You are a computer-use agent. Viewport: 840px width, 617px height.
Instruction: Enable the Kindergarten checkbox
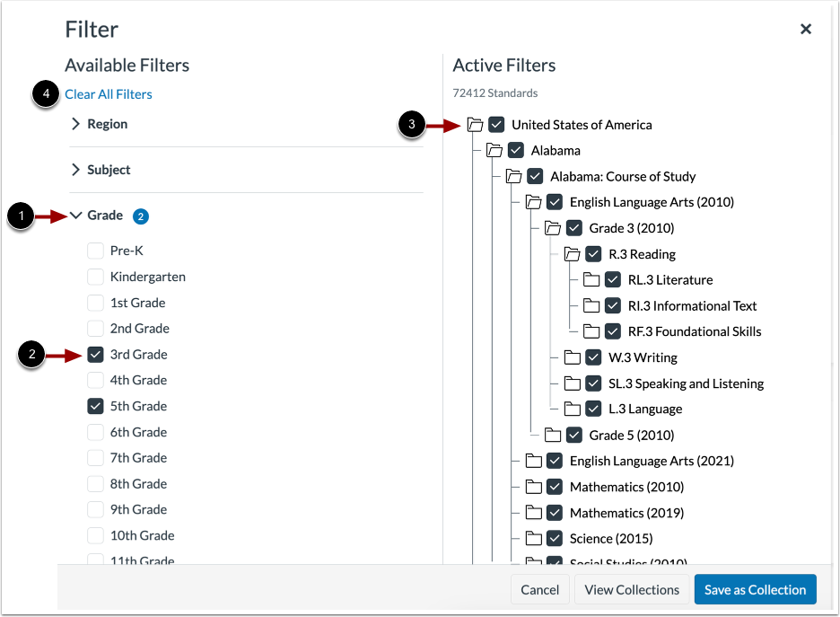coord(93,277)
